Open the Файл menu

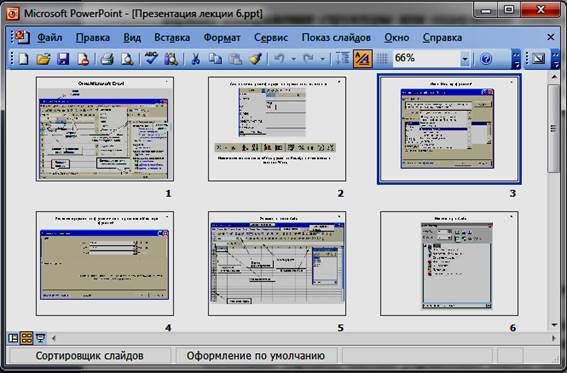point(50,38)
